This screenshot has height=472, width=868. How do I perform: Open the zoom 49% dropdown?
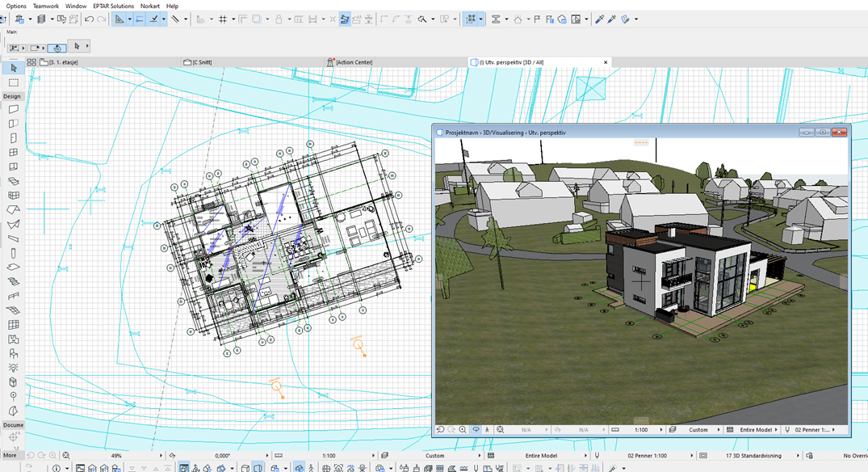click(161, 456)
